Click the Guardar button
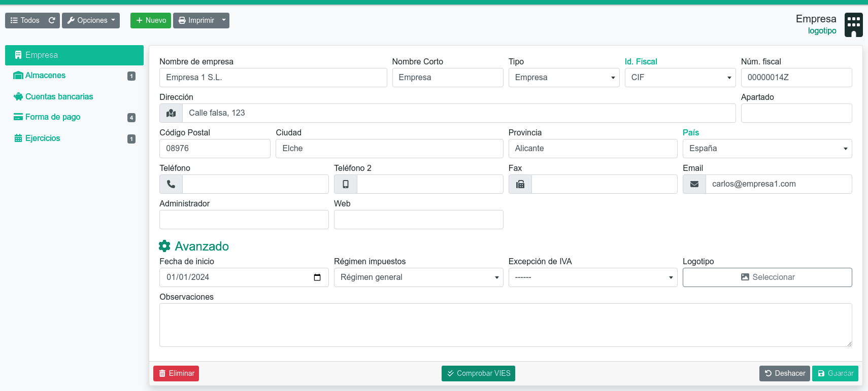The width and height of the screenshot is (868, 391). pyautogui.click(x=835, y=373)
